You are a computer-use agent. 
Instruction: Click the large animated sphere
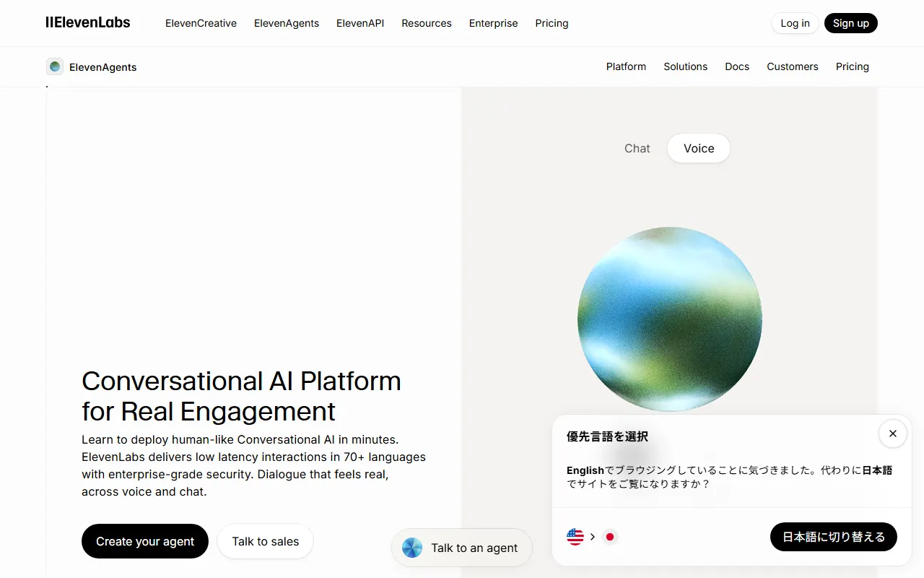[669, 318]
